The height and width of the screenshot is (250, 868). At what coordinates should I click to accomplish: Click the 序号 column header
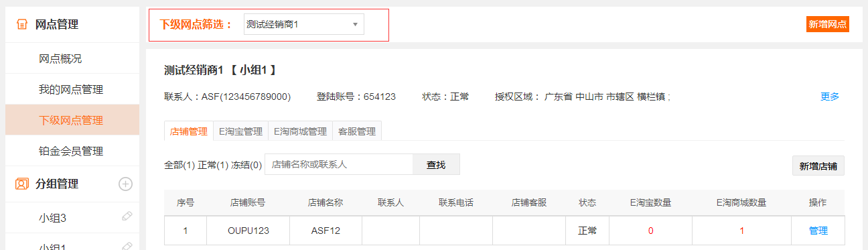point(186,202)
